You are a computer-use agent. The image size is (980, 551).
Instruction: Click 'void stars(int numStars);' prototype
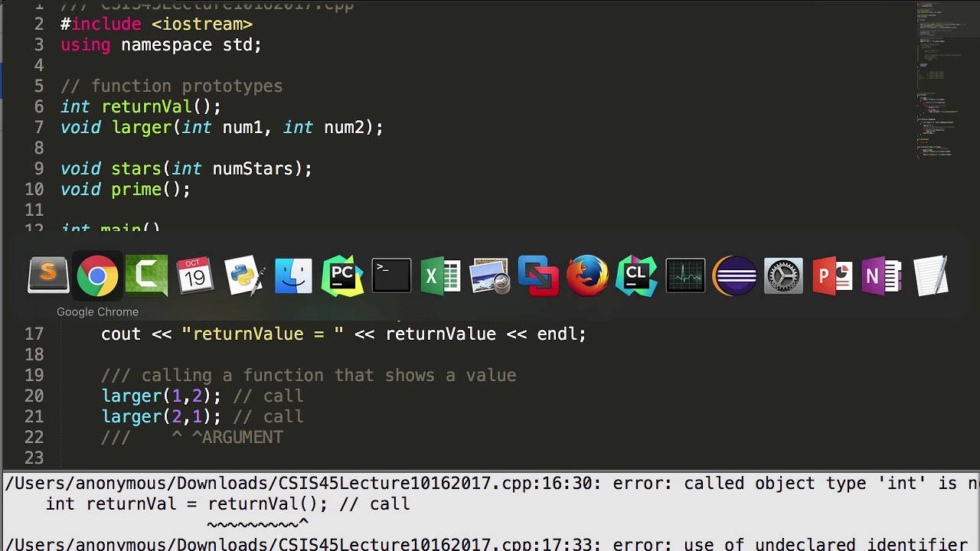tap(187, 168)
